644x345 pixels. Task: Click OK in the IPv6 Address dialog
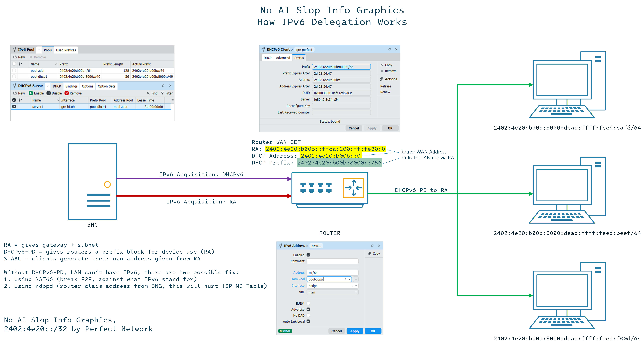pos(373,331)
